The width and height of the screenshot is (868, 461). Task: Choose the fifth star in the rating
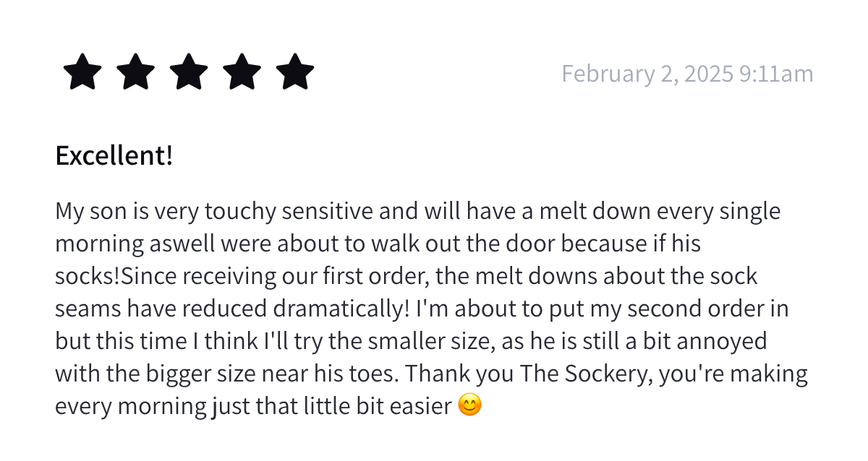click(x=295, y=73)
